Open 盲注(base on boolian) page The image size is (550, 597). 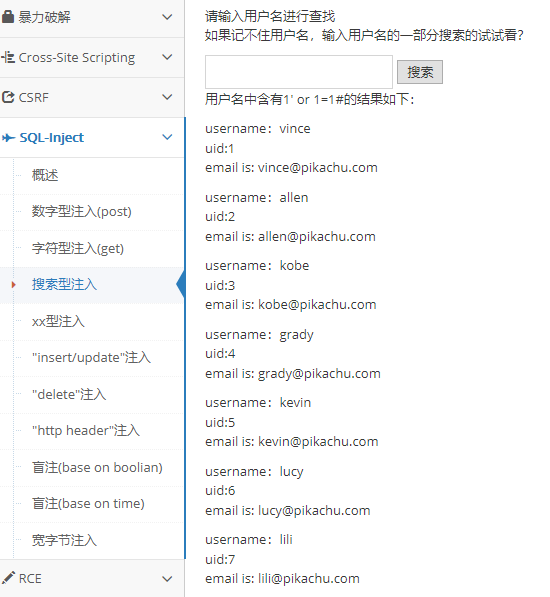pyautogui.click(x=97, y=467)
